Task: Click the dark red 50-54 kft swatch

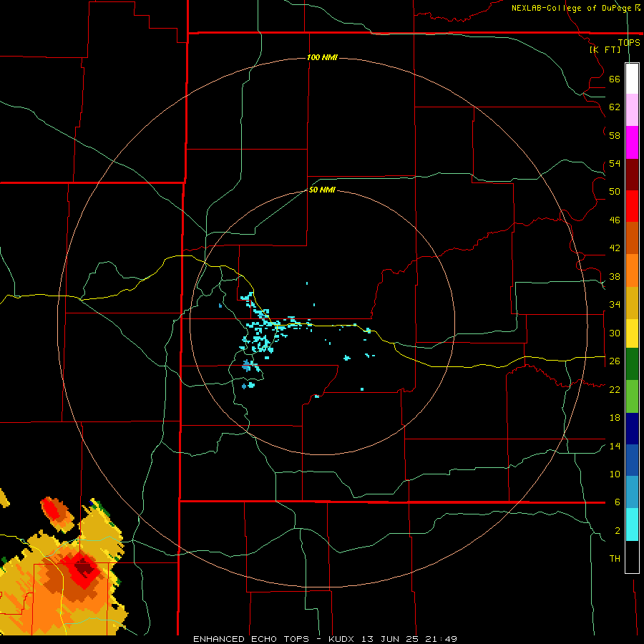Action: pyautogui.click(x=632, y=175)
